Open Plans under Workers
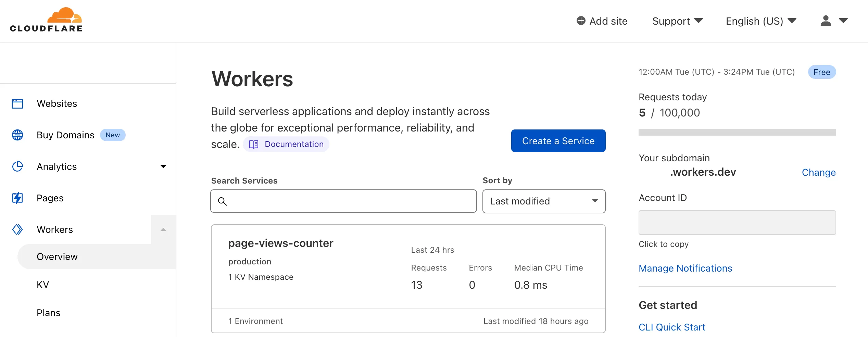This screenshot has height=337, width=868. coord(48,313)
